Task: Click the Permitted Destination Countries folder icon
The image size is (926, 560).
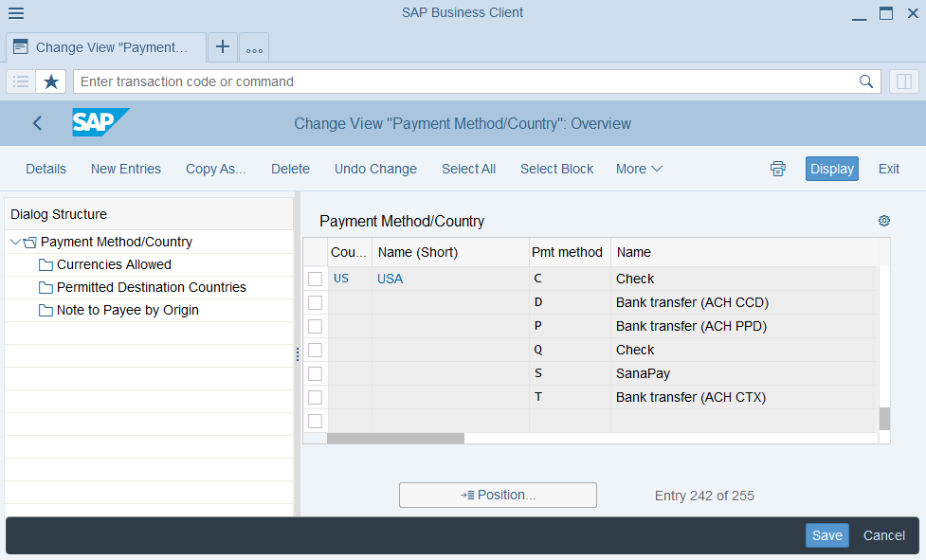Action: coord(45,287)
